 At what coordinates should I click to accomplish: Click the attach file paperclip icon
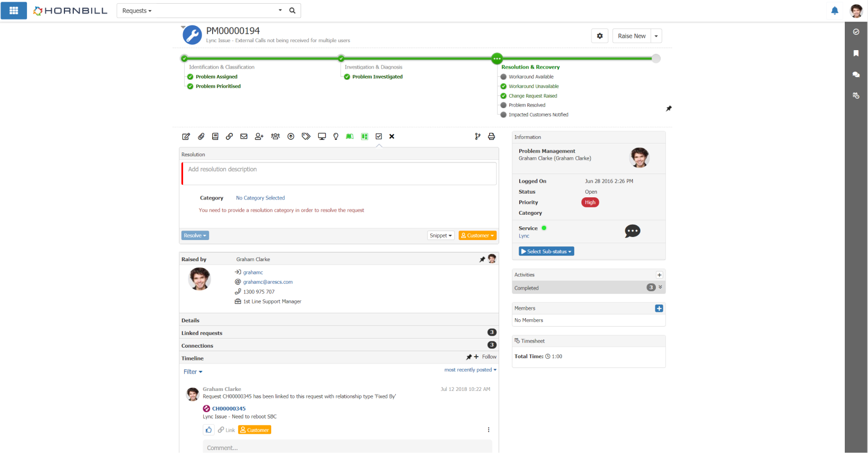click(x=201, y=137)
